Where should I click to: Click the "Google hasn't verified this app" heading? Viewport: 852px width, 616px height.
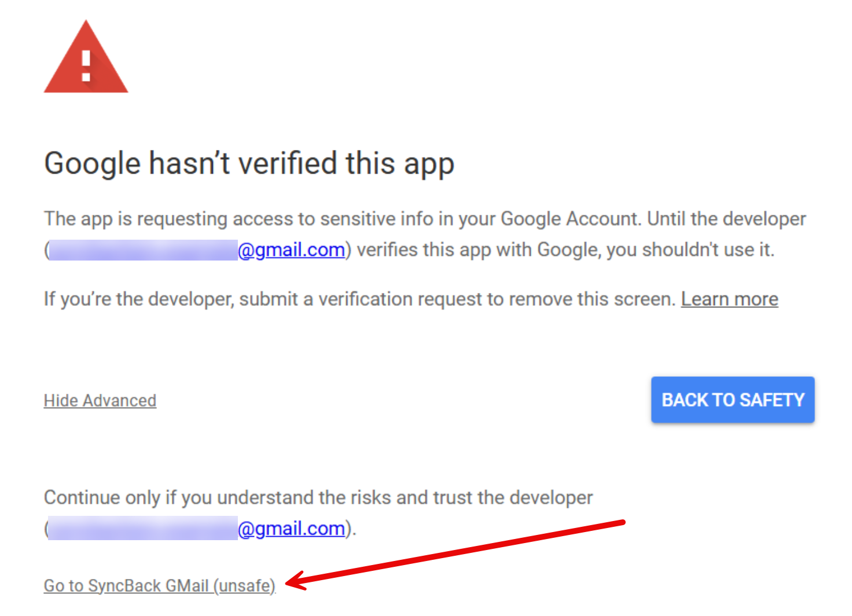click(x=249, y=163)
